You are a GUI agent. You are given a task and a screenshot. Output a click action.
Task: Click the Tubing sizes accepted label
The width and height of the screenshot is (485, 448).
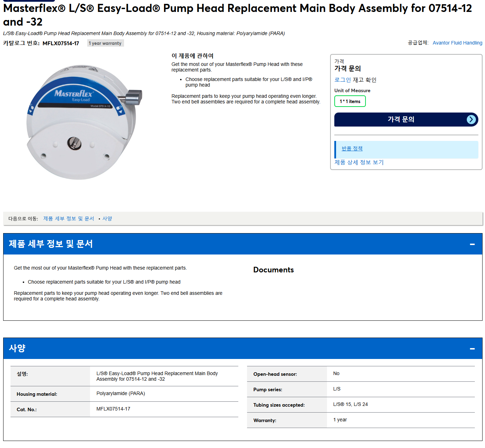tap(279, 405)
